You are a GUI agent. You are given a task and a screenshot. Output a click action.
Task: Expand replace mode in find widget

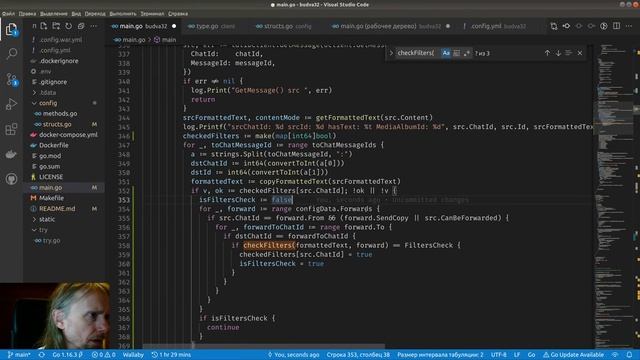coord(391,53)
